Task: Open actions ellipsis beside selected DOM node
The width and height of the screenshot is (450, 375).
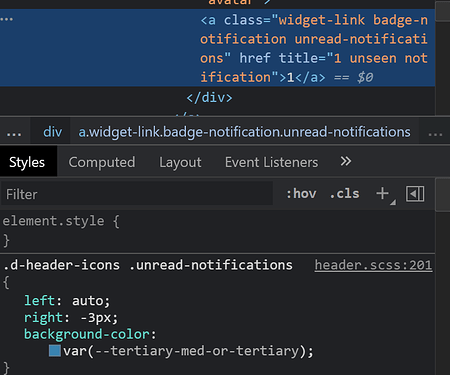Action: pyautogui.click(x=7, y=19)
